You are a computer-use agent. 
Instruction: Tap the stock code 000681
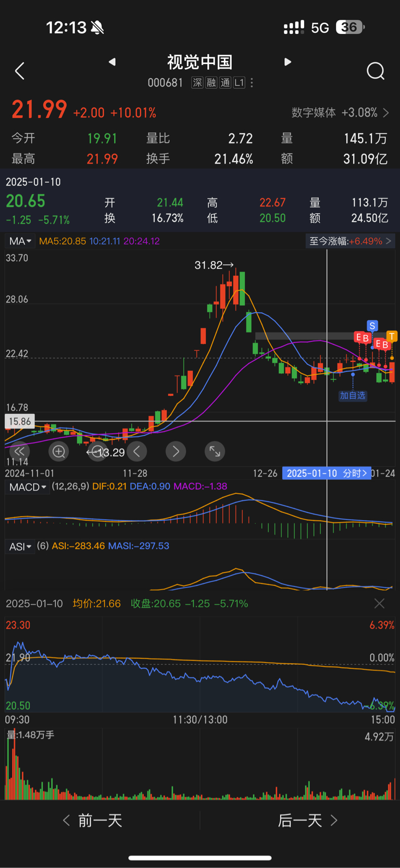tap(165, 83)
